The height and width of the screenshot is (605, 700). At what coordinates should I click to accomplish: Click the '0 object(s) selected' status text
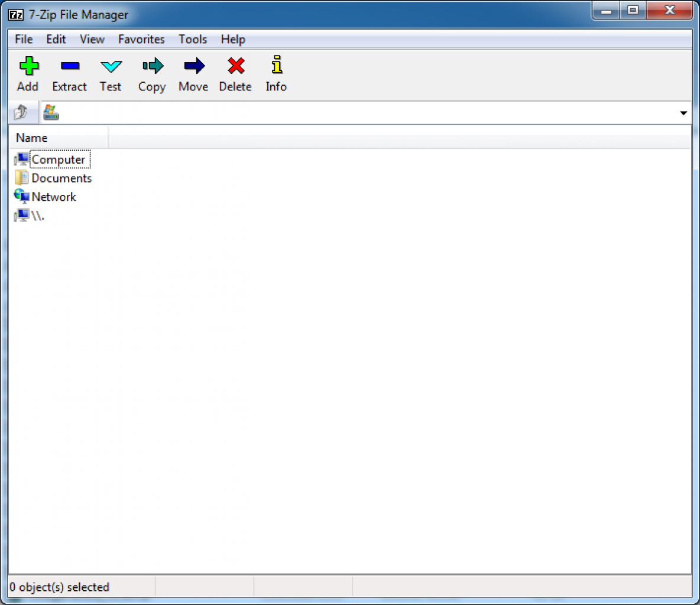[x=59, y=587]
